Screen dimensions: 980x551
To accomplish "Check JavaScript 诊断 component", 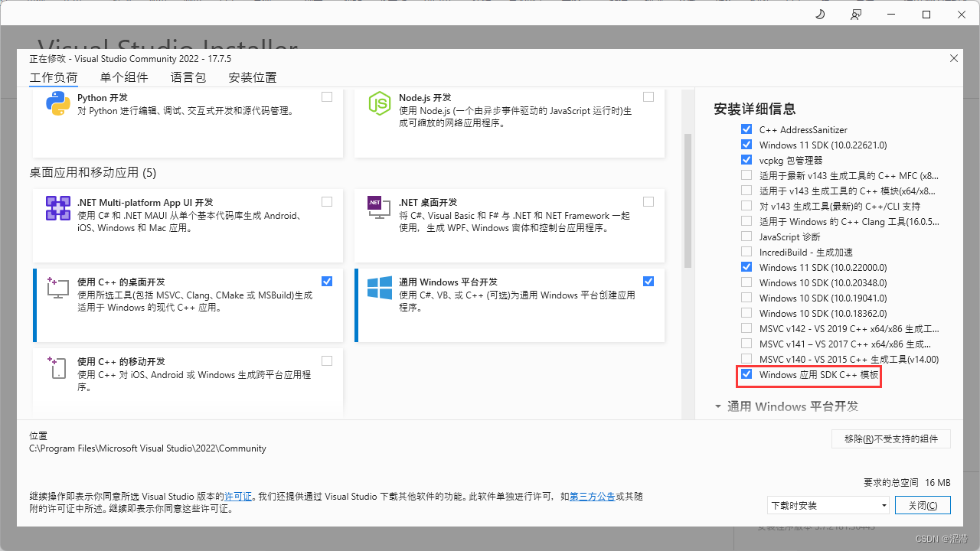I will (746, 236).
